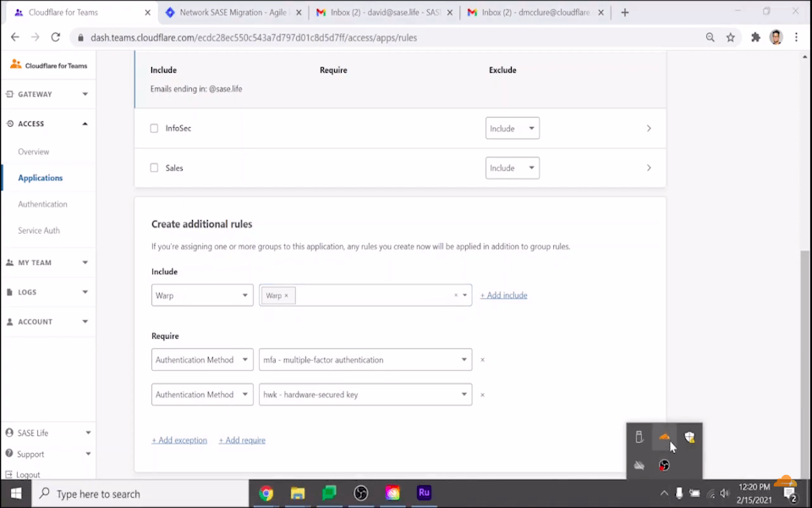Click the Cloudflare WARP cloud tray icon
Viewport: 812px width, 508px height.
[665, 437]
